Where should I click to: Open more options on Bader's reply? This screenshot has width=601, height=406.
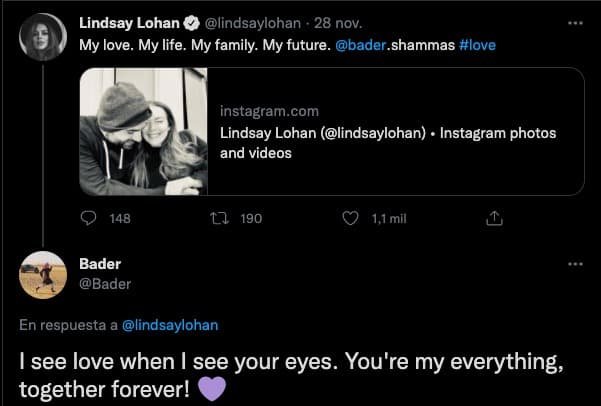pos(574,264)
